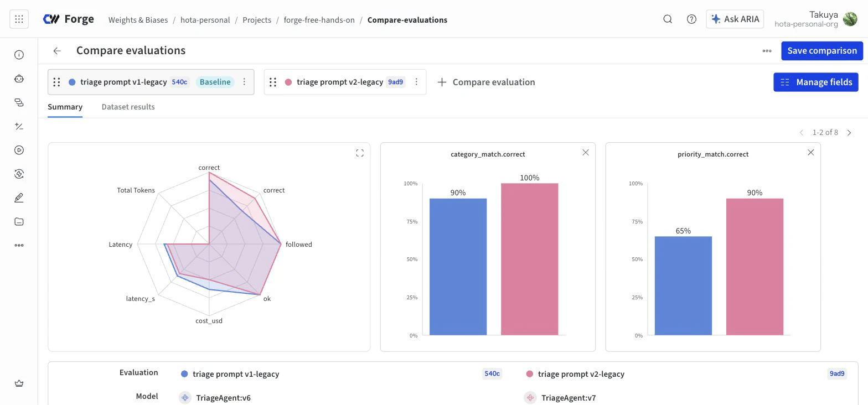The height and width of the screenshot is (405, 868).
Task: Click the 9ad9 chip in Evaluation row
Action: (837, 373)
